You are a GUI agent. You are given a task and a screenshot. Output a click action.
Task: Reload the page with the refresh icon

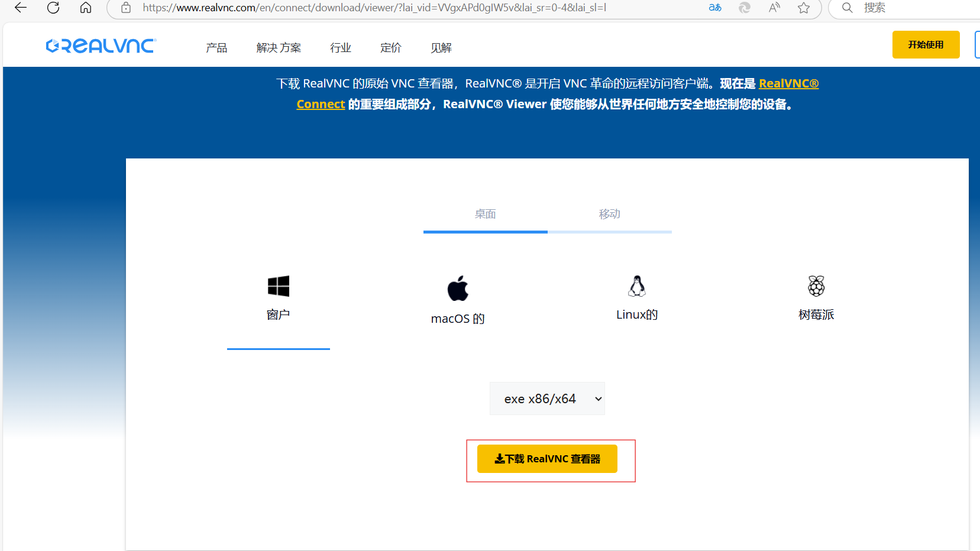pos(53,8)
